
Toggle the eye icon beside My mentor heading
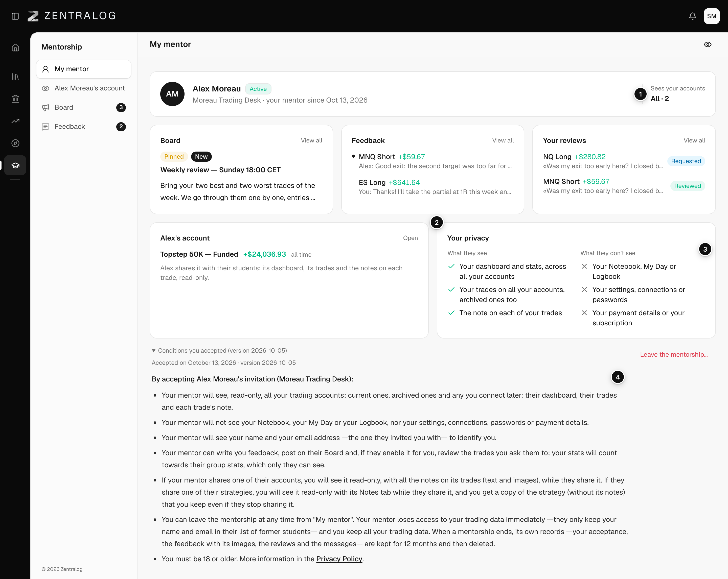coord(708,44)
